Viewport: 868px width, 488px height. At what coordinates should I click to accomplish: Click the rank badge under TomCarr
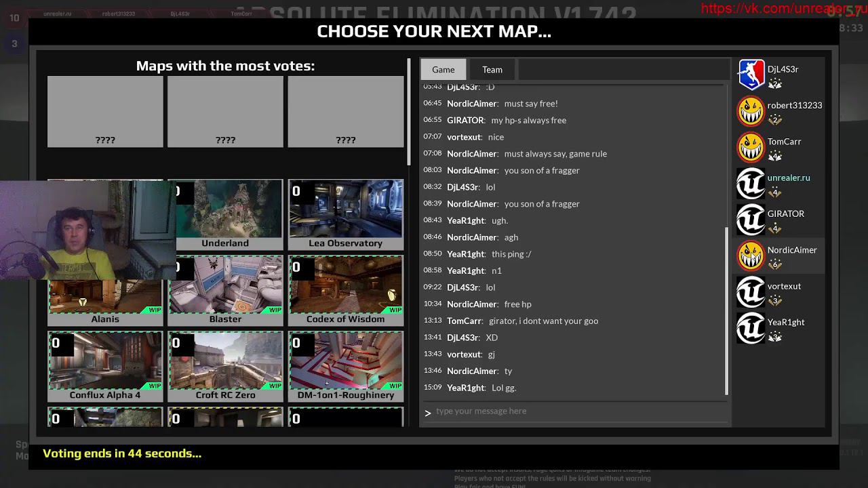click(x=775, y=156)
